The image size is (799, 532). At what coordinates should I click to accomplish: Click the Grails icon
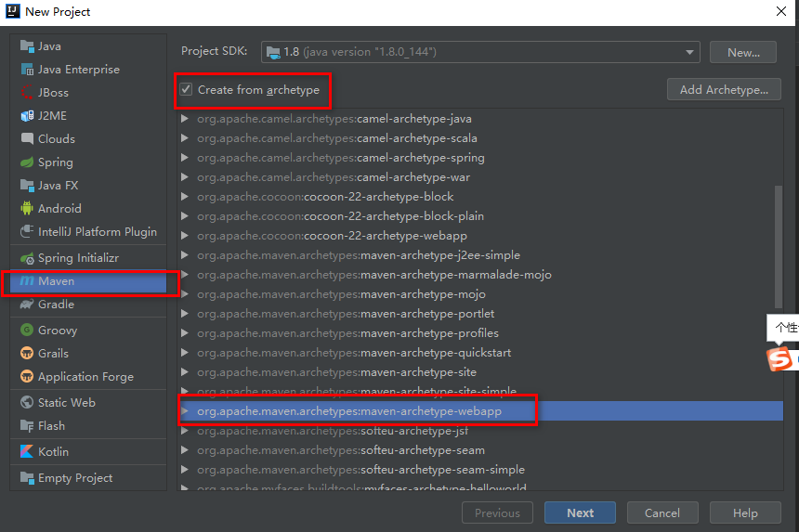pyautogui.click(x=27, y=354)
